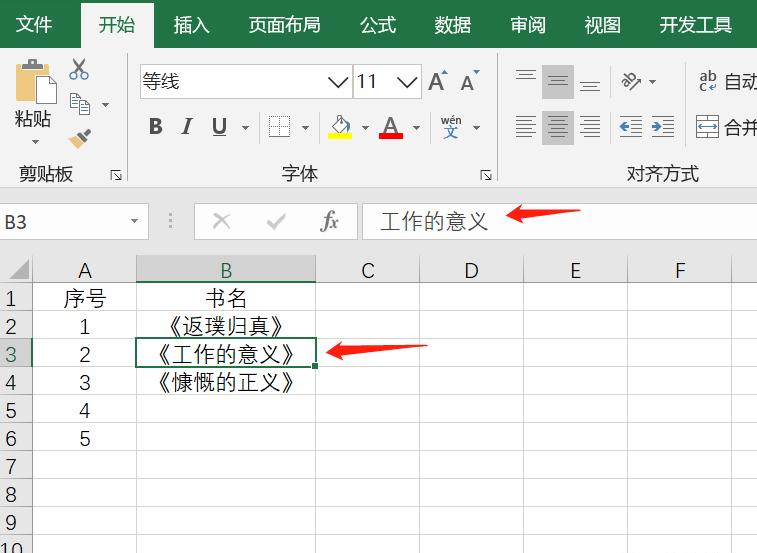Select cell 《返璞归真》
The height and width of the screenshot is (553, 757).
226,326
